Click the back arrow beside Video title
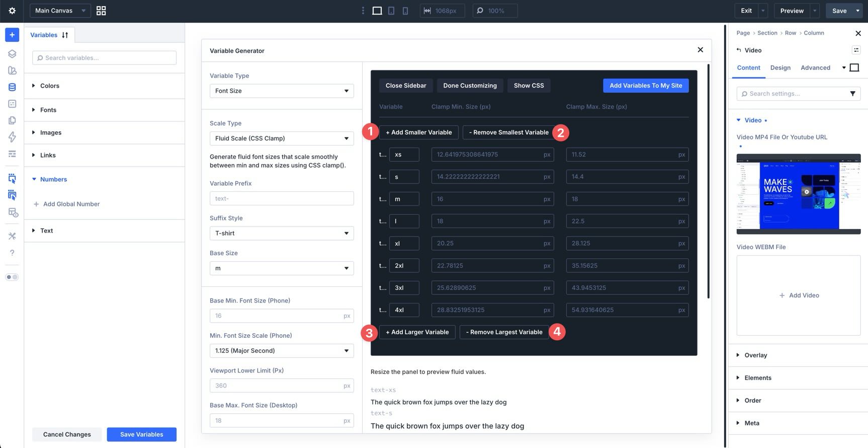 (739, 50)
